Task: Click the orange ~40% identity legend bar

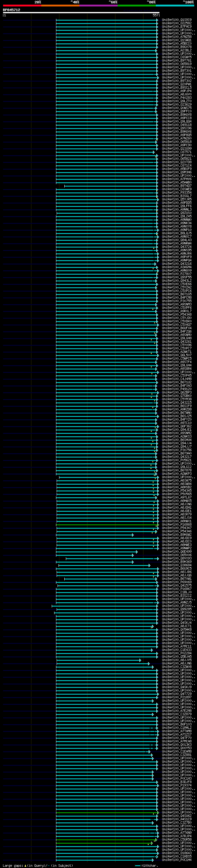Action: tap(60, 6)
